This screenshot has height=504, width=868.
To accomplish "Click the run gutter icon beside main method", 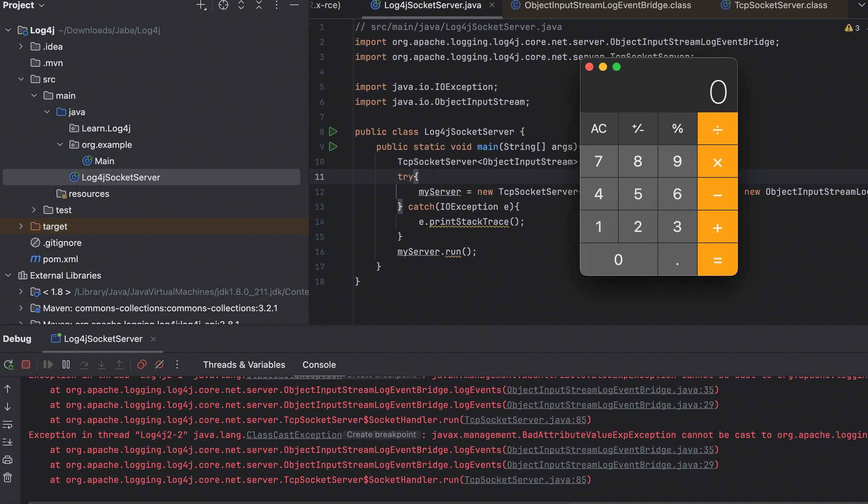I will pos(333,147).
